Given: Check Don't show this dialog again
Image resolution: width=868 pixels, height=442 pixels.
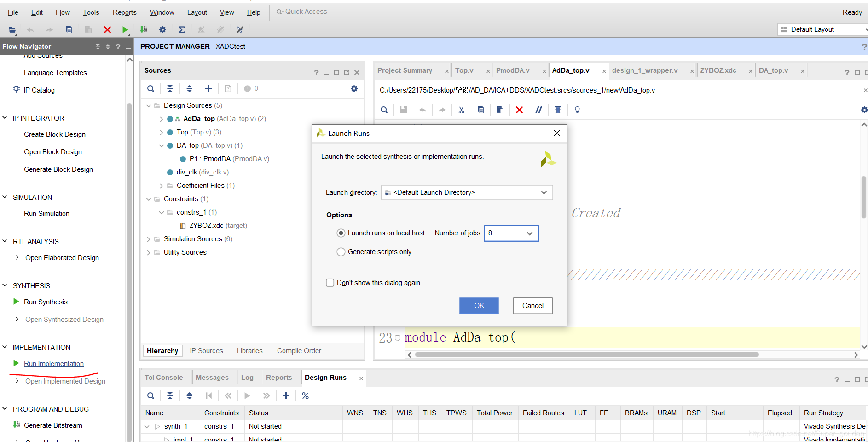Looking at the screenshot, I should click(x=330, y=283).
